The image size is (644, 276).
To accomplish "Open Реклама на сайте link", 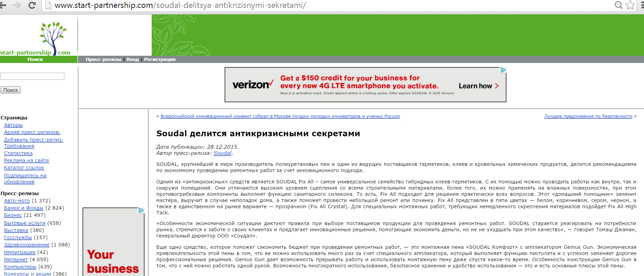I will tap(26, 160).
